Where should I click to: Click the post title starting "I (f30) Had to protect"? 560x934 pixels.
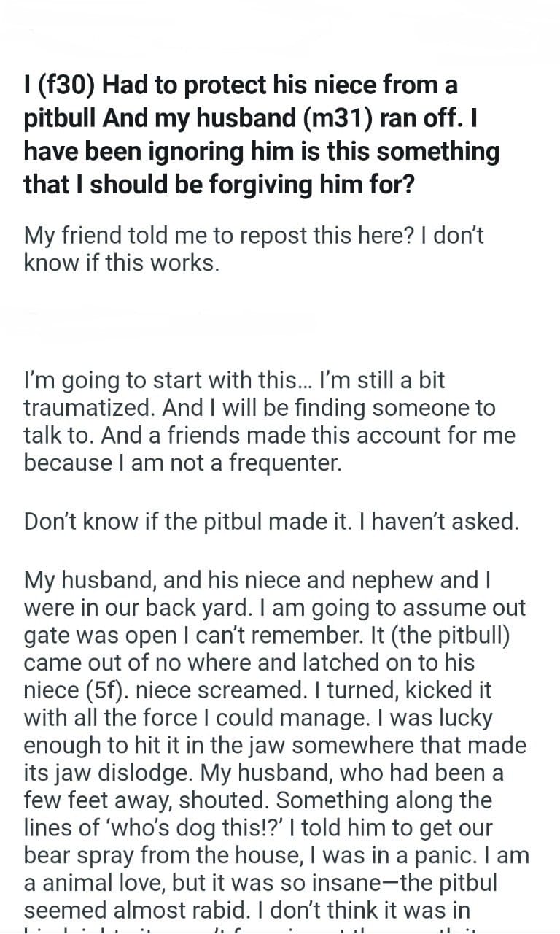241,85
